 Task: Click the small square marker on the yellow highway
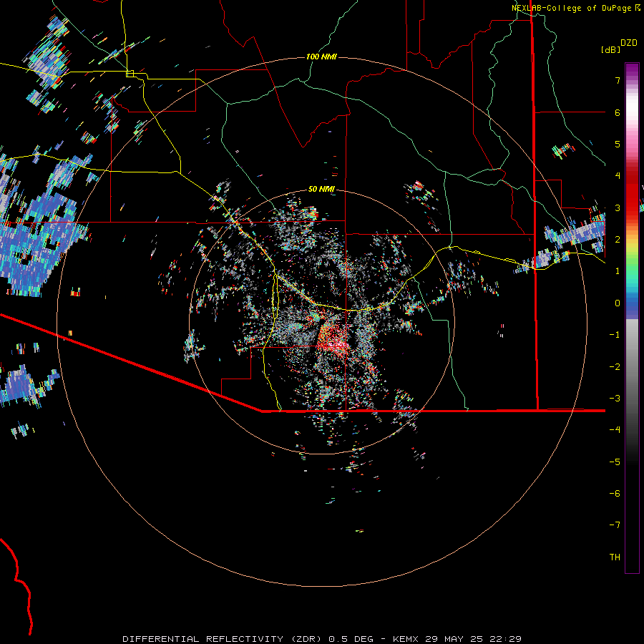(x=130, y=74)
